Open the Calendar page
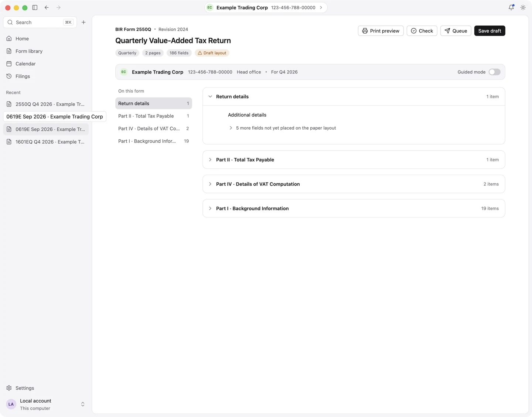532x417 pixels. click(46, 64)
